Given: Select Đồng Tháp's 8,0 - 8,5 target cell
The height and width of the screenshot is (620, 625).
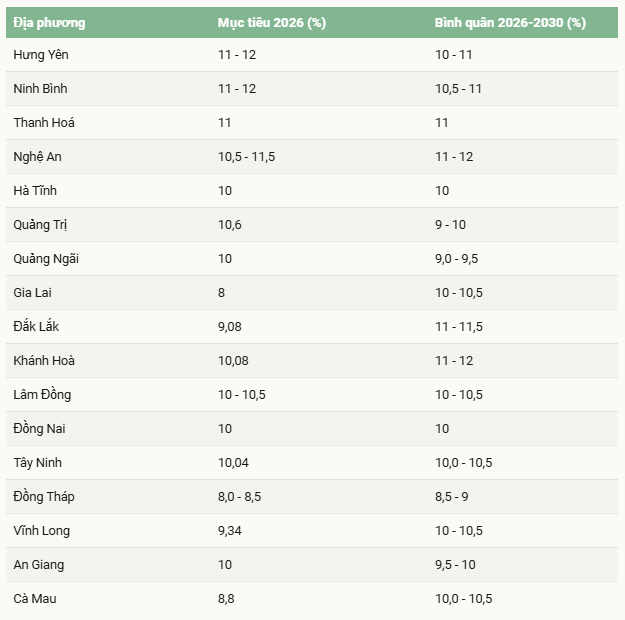Looking at the screenshot, I should click(238, 497).
